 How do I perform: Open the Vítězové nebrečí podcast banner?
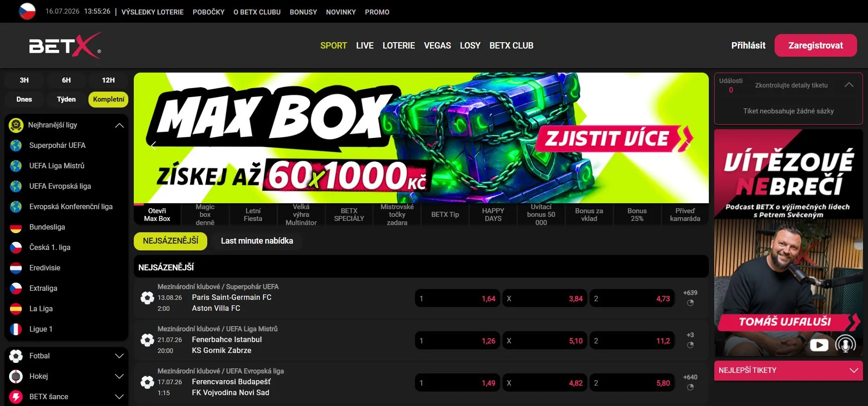point(788,243)
